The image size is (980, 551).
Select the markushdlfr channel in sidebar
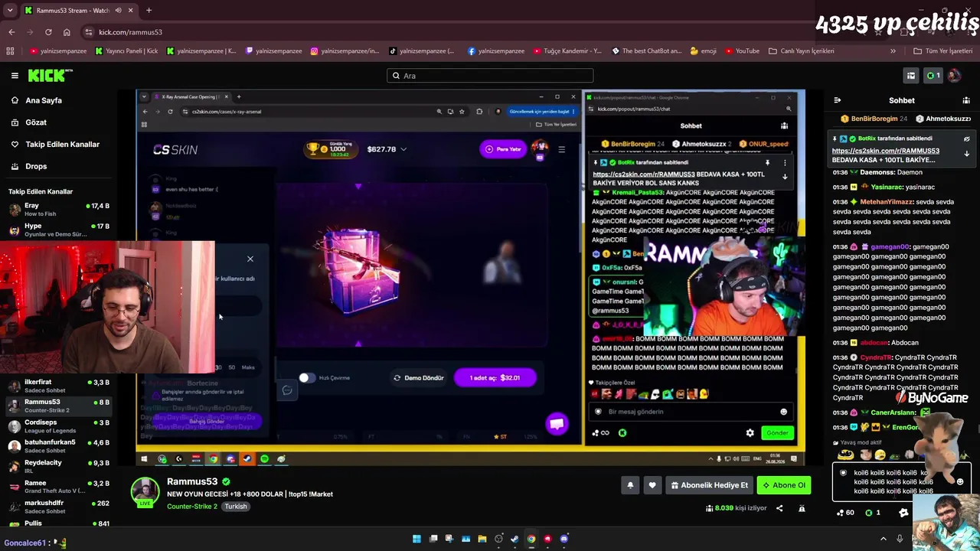tap(60, 507)
